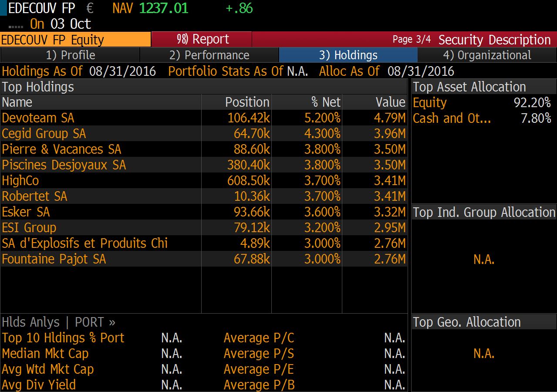The image size is (557, 392).
Task: Select Robertet SA in holdings
Action: click(x=35, y=196)
